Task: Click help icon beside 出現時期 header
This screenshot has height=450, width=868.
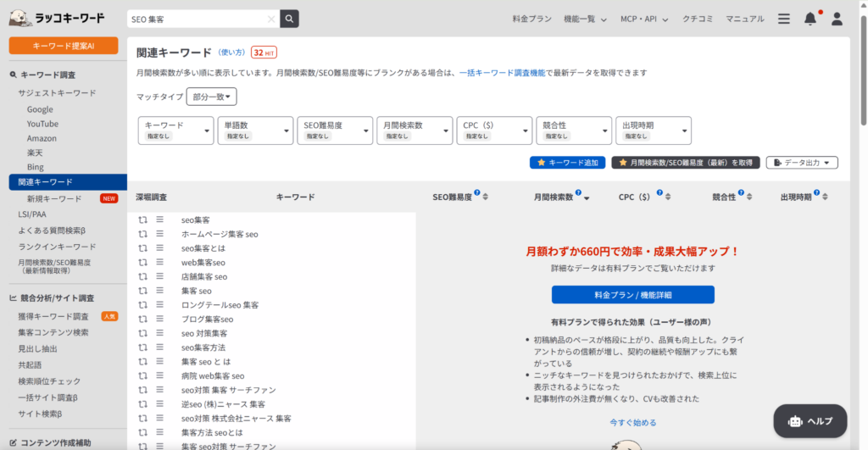Action: click(x=816, y=192)
